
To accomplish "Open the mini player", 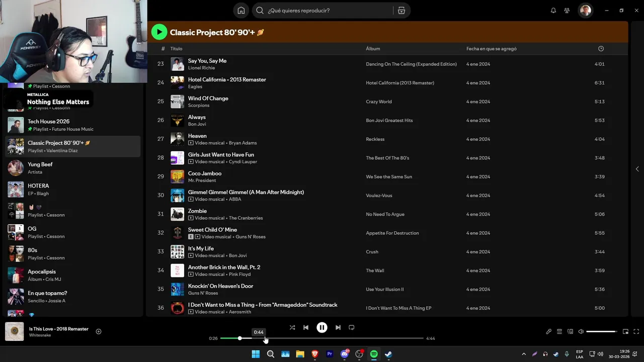I will tap(626, 331).
